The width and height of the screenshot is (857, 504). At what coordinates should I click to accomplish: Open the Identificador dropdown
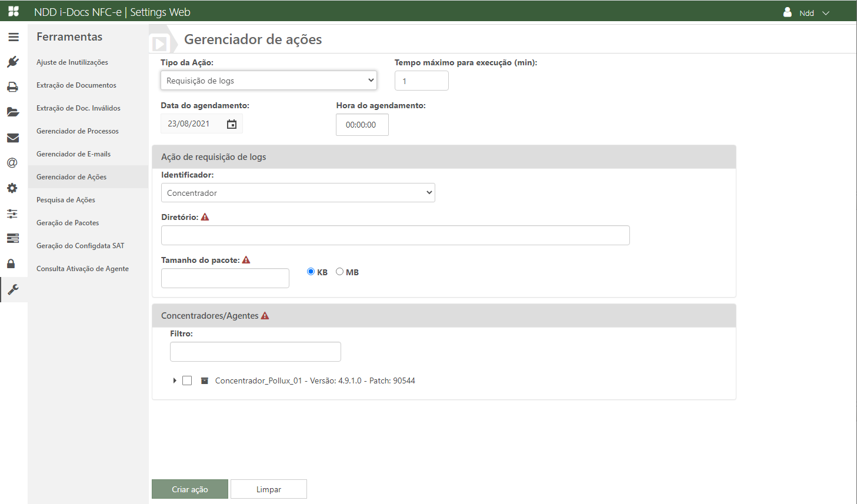pyautogui.click(x=298, y=193)
